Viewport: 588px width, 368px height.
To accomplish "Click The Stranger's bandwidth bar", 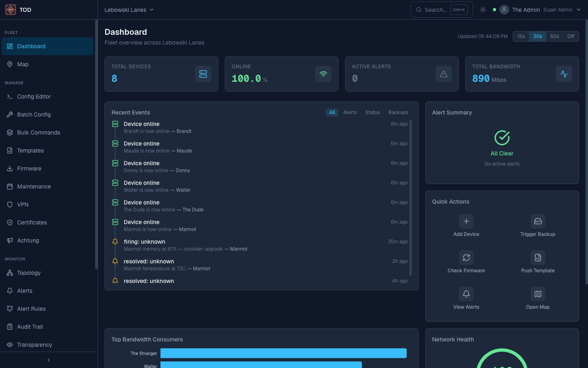I will (283, 353).
